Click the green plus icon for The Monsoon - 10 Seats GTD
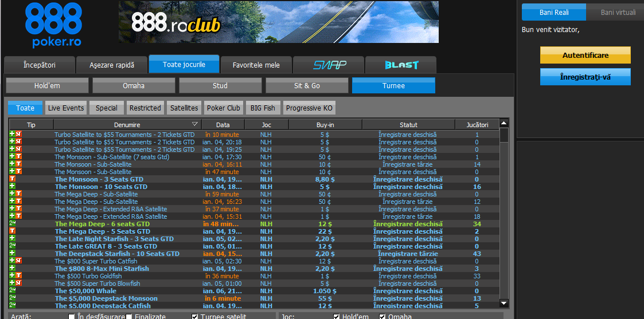The width and height of the screenshot is (644, 319). [12, 187]
